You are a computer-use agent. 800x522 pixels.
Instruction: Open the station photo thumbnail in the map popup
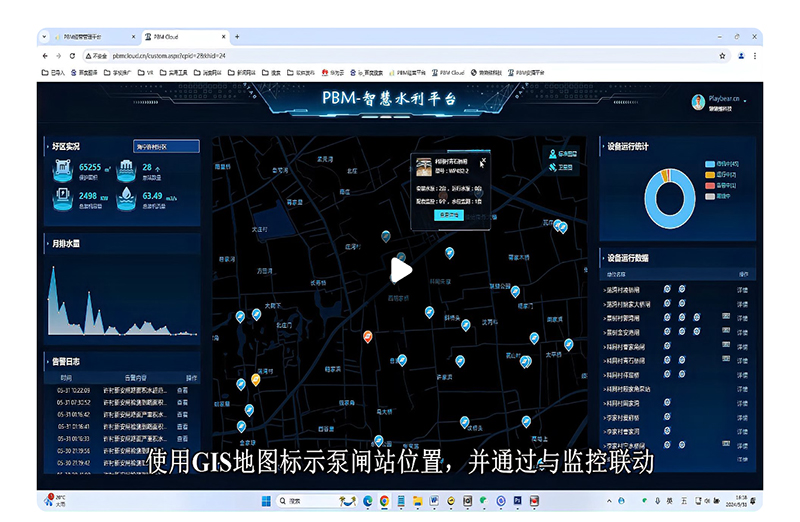423,167
